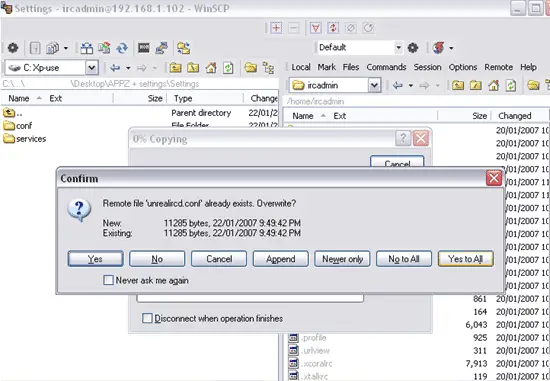
Task: Expand the session icon dropdown arrow
Action: (x=451, y=48)
